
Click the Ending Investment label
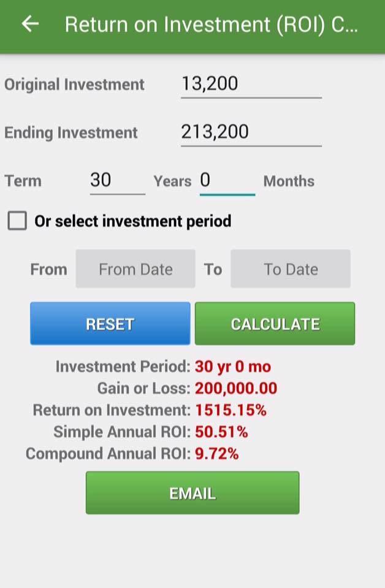coord(71,133)
